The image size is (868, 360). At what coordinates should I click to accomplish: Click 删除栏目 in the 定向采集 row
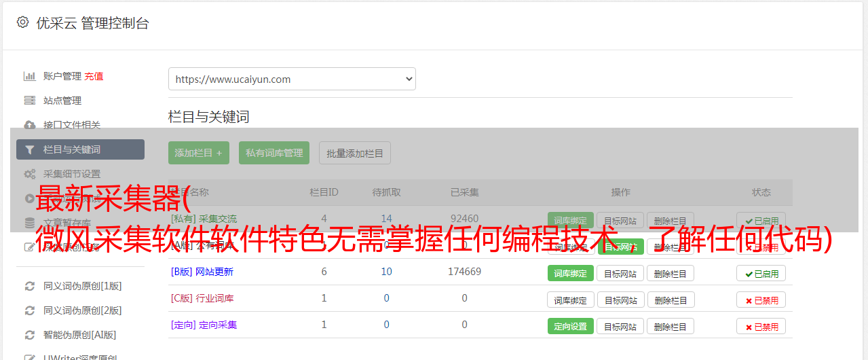pos(671,326)
